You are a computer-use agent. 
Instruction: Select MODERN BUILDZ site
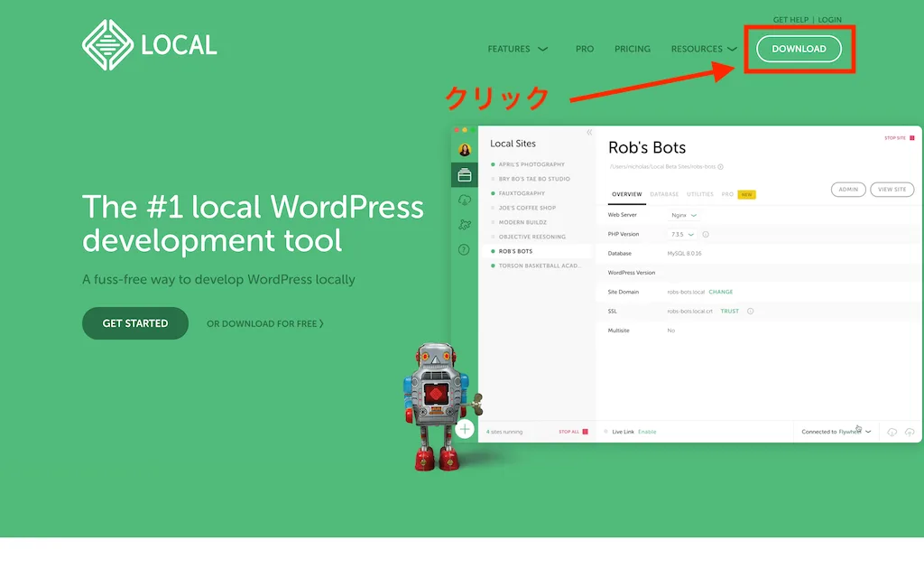(522, 222)
